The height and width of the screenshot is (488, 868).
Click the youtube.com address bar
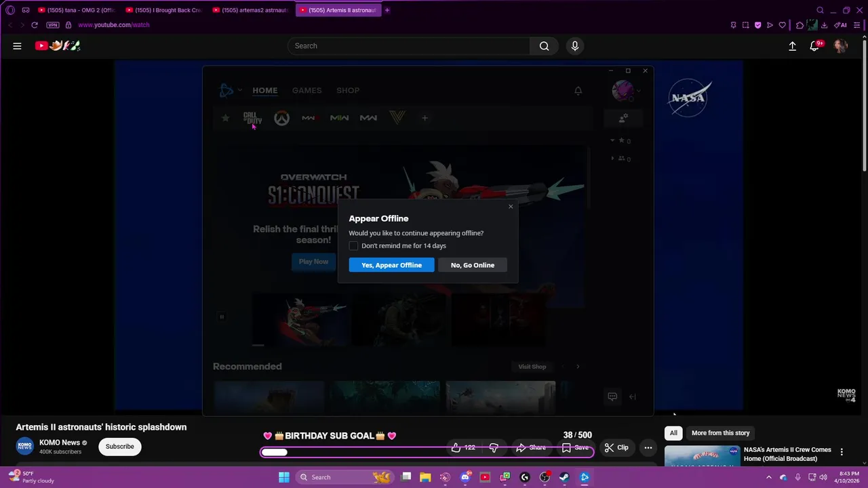pyautogui.click(x=113, y=25)
